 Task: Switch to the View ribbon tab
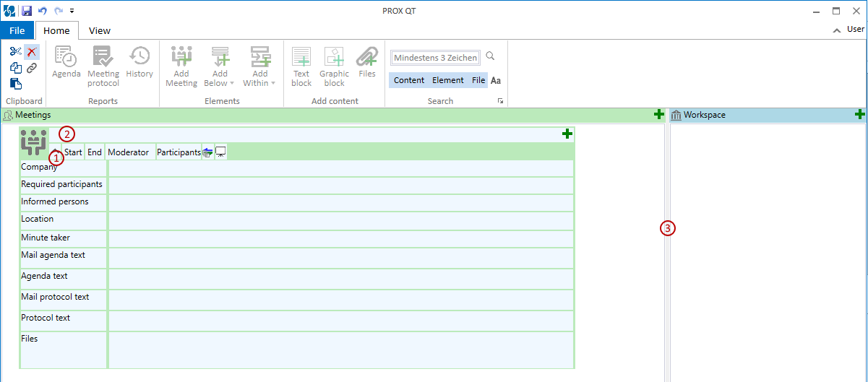coord(100,30)
